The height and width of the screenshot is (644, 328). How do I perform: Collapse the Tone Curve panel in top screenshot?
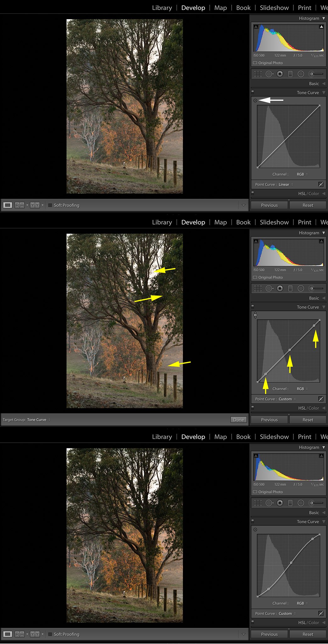click(x=324, y=93)
